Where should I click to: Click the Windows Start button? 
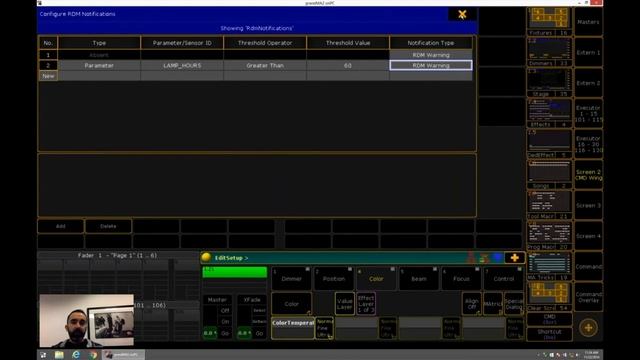click(x=43, y=355)
